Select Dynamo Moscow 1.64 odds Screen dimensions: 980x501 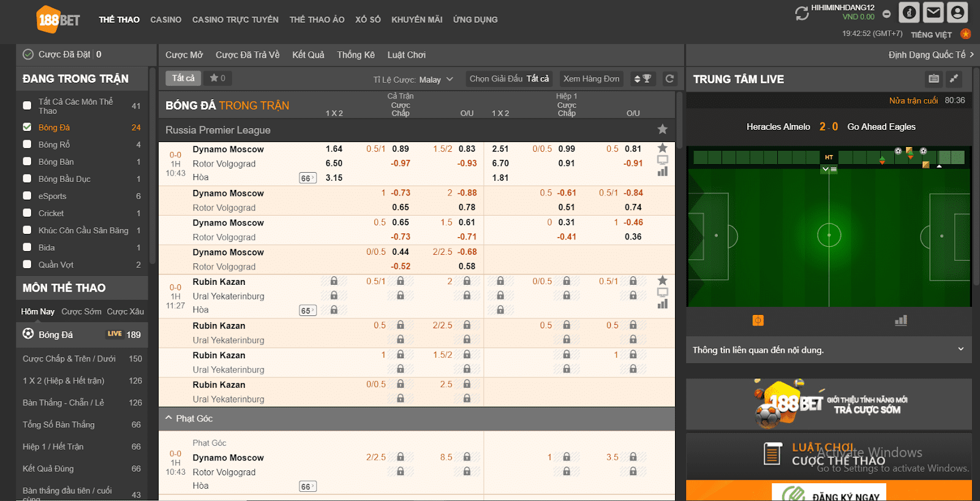pos(334,149)
